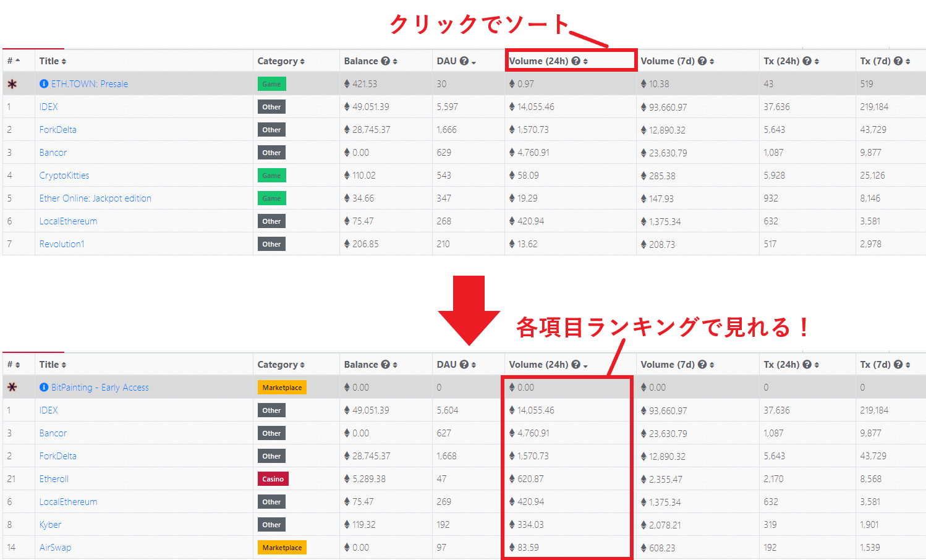The height and width of the screenshot is (560, 926).
Task: Click the Tx (24h) help icon in the ETH.TOWN table
Action: tap(807, 61)
